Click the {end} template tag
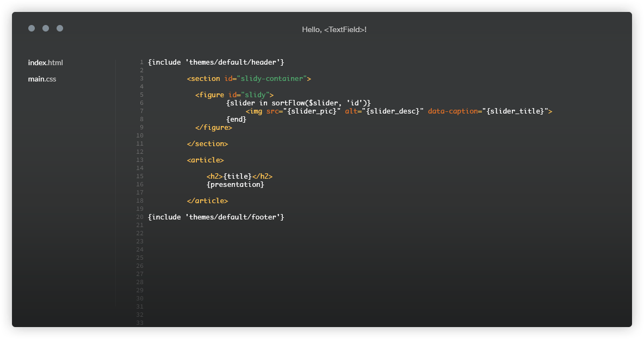 236,120
